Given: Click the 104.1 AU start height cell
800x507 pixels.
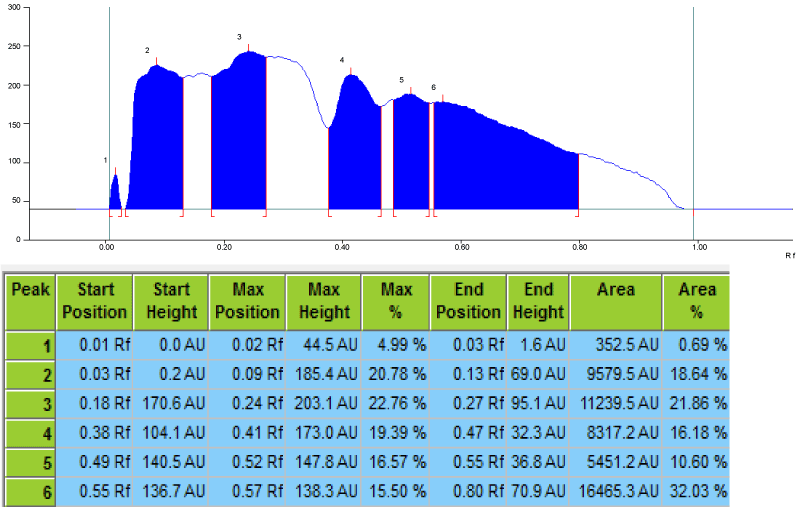Looking at the screenshot, I should point(171,434).
